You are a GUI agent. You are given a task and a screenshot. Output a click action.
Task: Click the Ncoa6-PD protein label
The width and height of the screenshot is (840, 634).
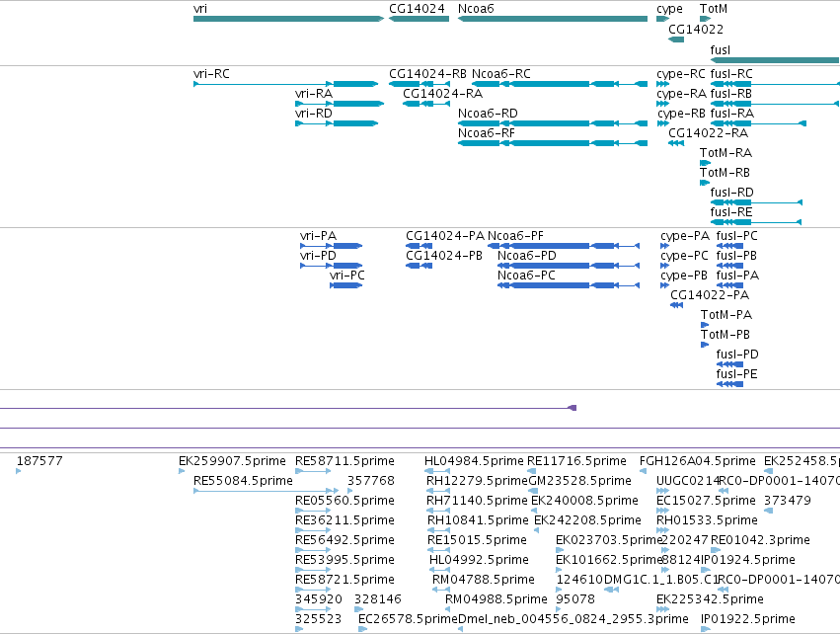(527, 255)
